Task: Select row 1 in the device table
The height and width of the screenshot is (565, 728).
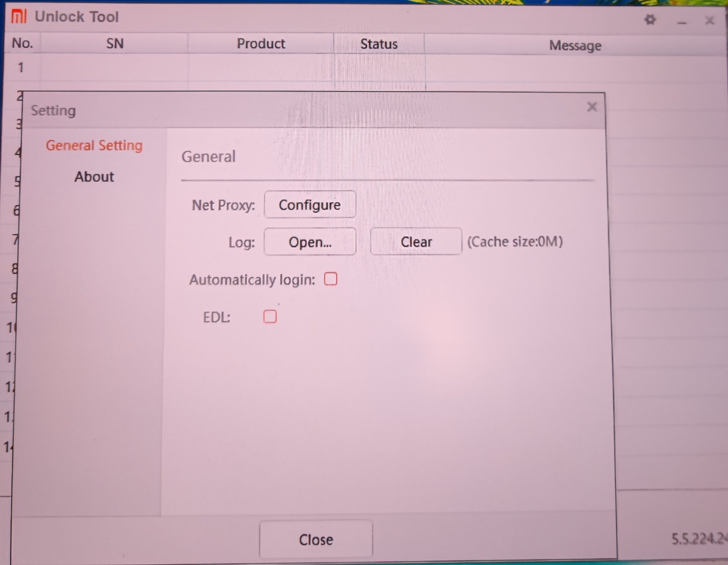Action: pos(364,68)
